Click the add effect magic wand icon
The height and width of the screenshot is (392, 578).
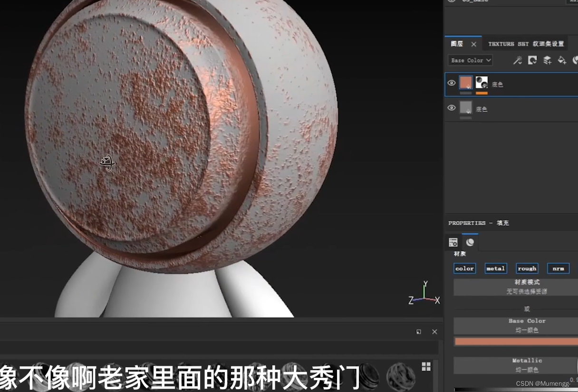pyautogui.click(x=518, y=60)
